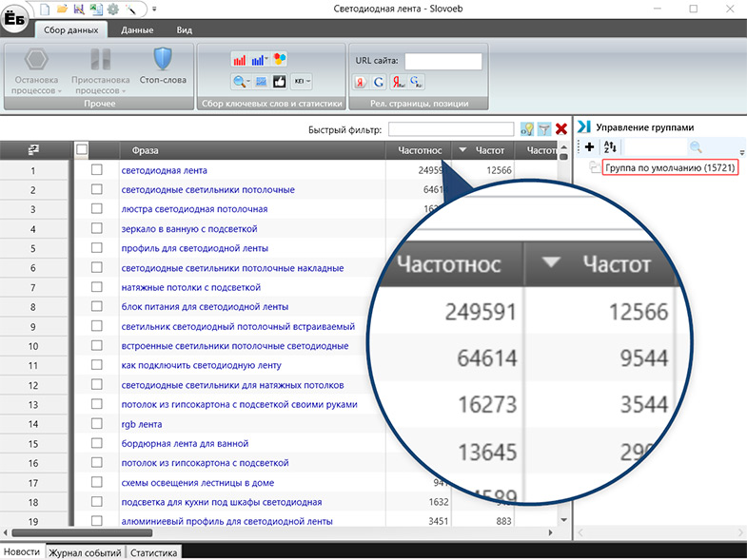Add a new group with plus icon
The width and height of the screenshot is (747, 560).
click(589, 146)
